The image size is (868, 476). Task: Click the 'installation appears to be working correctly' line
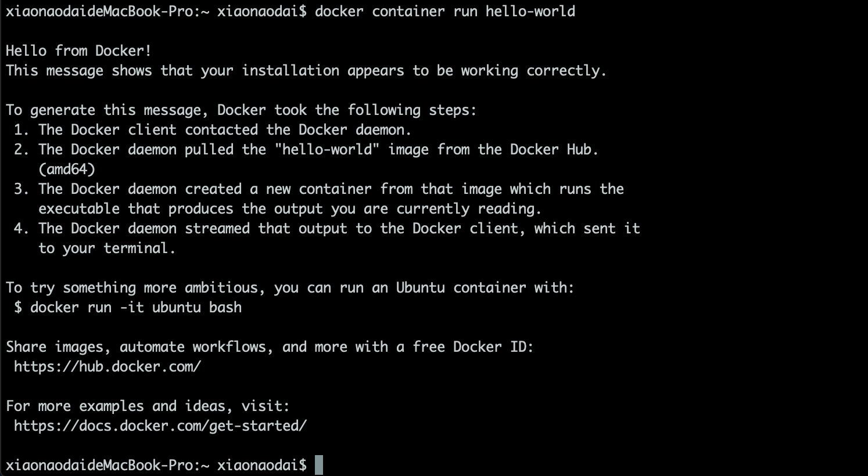point(306,71)
